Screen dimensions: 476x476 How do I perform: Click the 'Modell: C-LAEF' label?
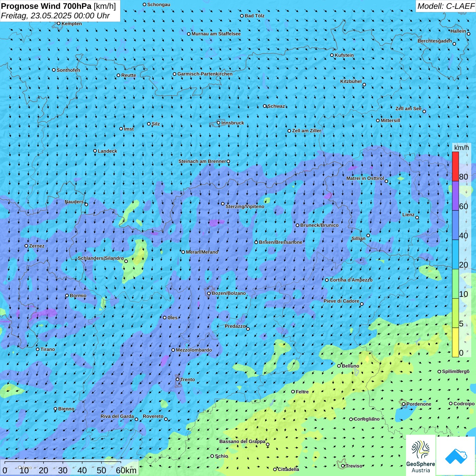coord(446,6)
